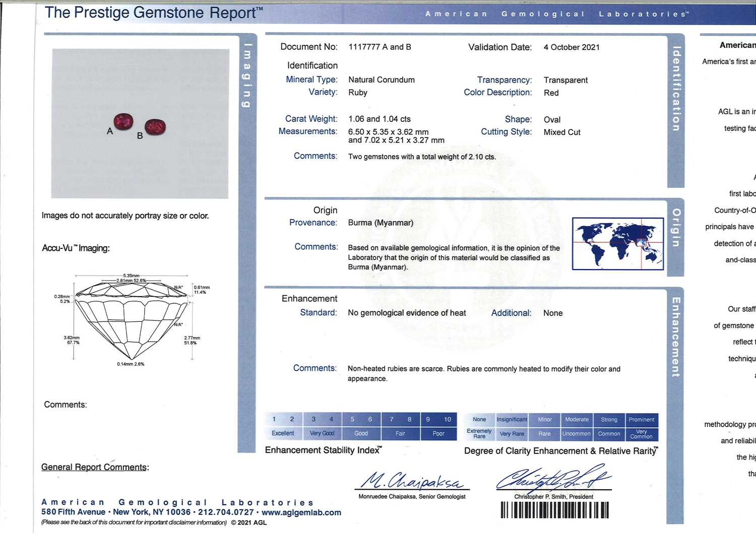Click the "General Report Comments:" heading
This screenshot has height=534, width=756.
click(x=95, y=467)
